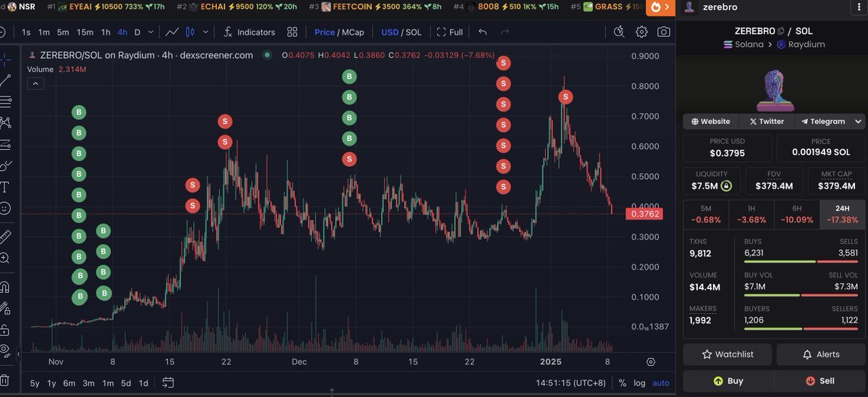This screenshot has height=397, width=868.
Task: Open the chart layout grid icon
Action: (x=292, y=32)
